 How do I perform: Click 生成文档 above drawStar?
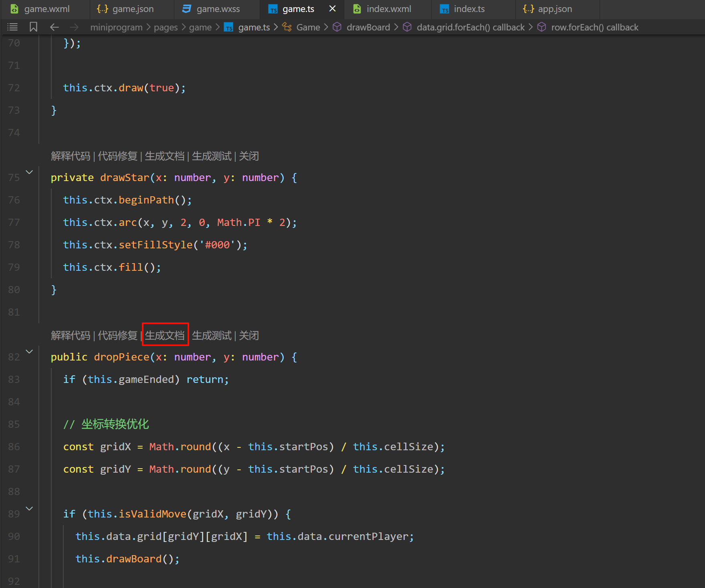coord(165,156)
